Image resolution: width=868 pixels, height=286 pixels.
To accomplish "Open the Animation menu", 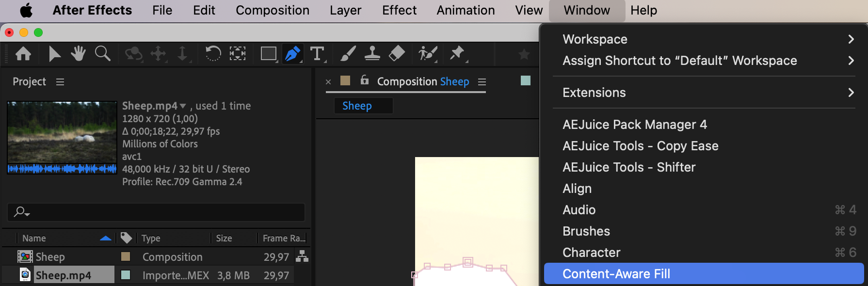I will click(466, 10).
